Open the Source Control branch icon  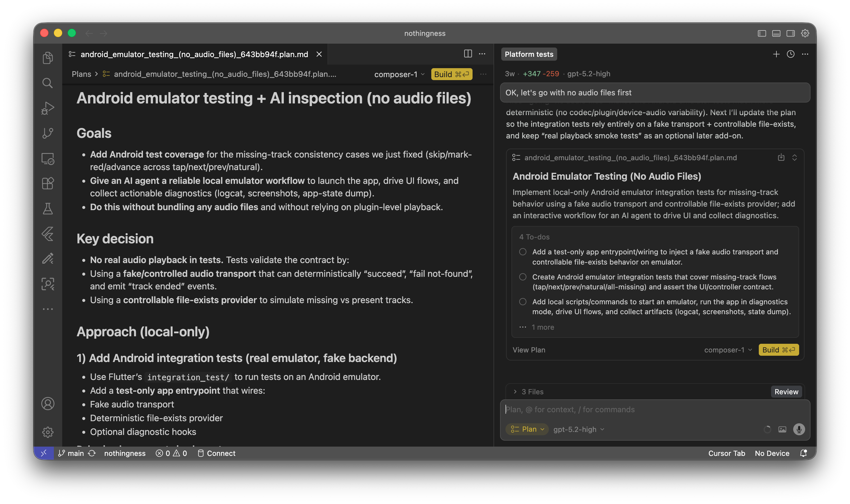pos(48,133)
